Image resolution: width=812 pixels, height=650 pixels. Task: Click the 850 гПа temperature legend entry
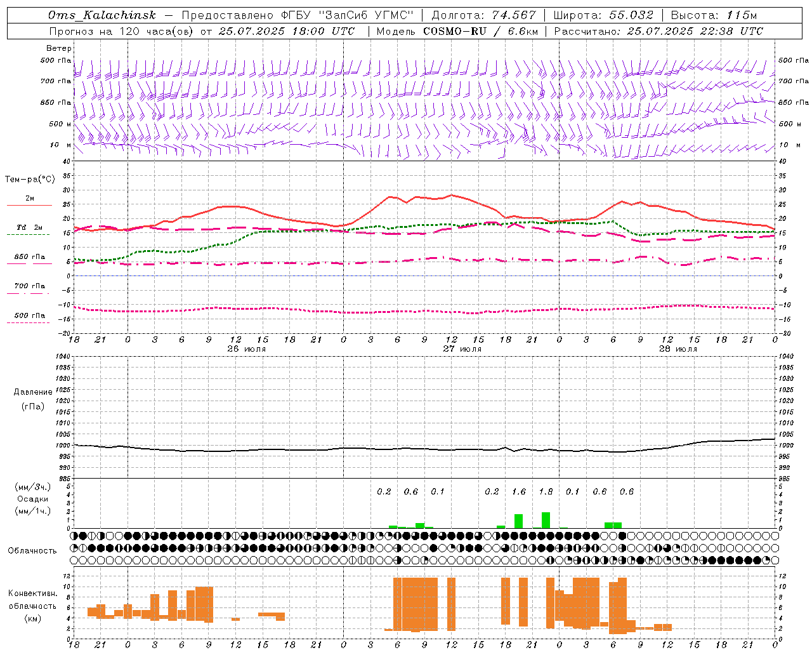[x=29, y=257]
